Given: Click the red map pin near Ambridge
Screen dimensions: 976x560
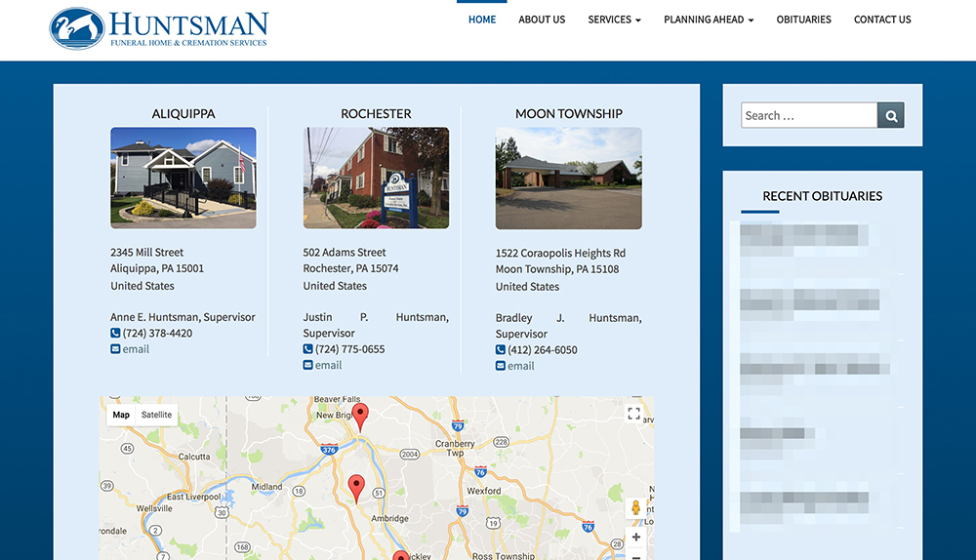Looking at the screenshot, I should point(356,486).
